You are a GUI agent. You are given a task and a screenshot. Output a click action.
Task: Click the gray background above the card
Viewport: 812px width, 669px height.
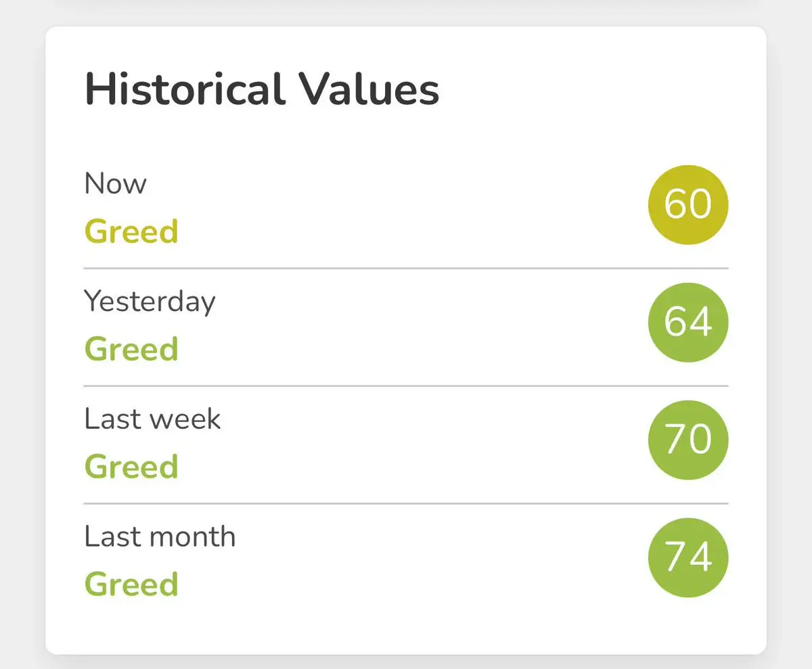pyautogui.click(x=406, y=12)
